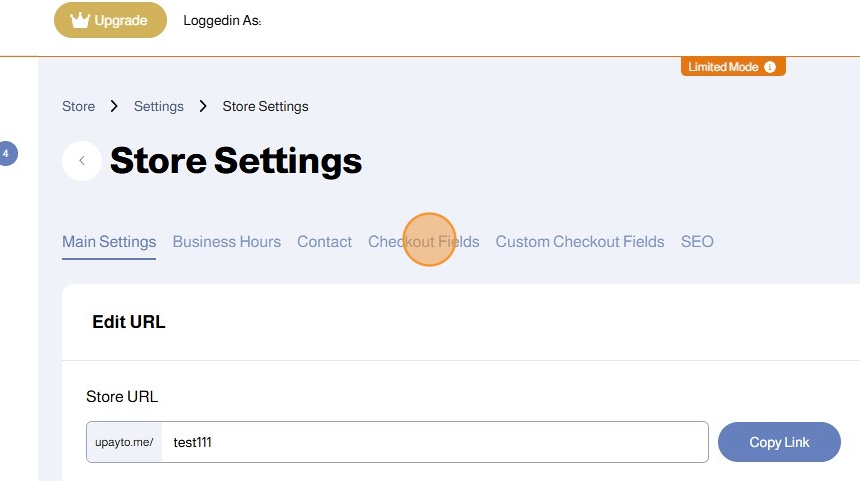Open the Contact tab

(324, 242)
